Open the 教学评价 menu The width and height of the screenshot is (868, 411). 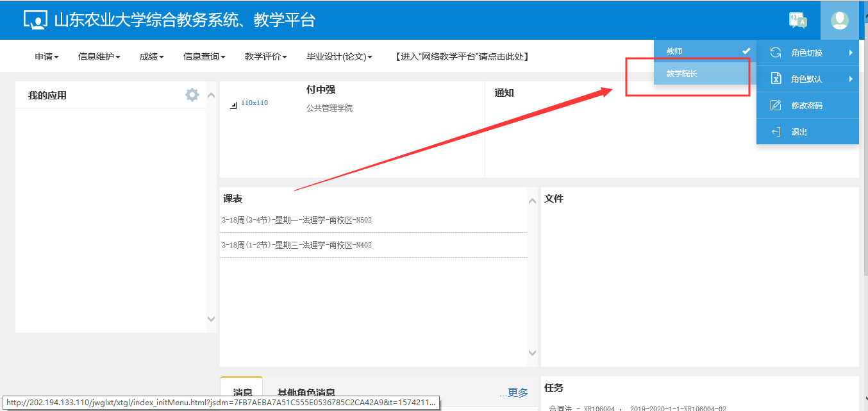[x=265, y=57]
